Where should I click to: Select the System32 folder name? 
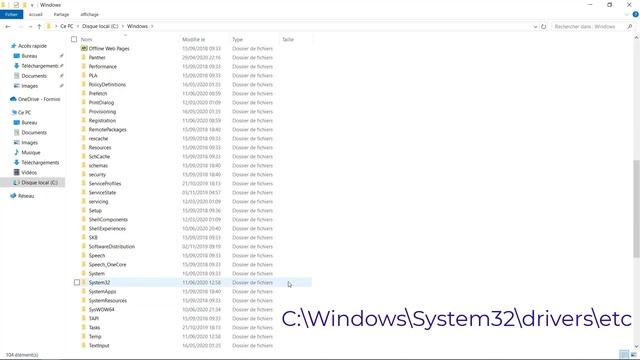point(99,282)
